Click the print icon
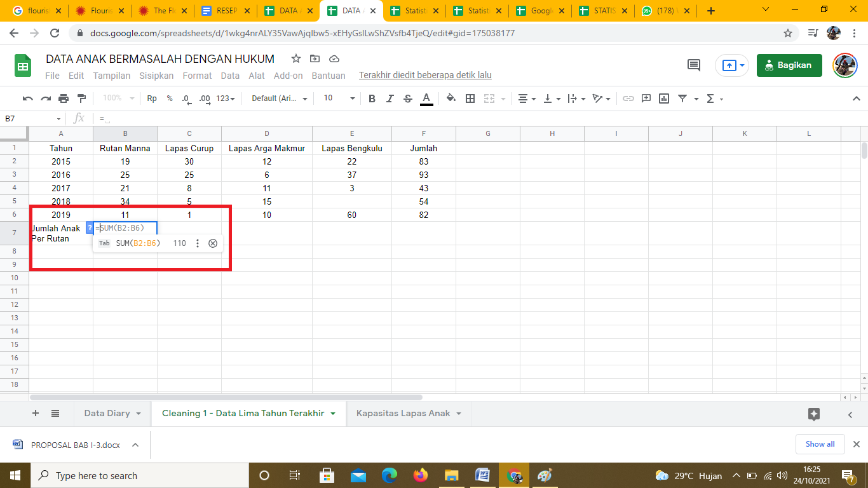868x488 pixels. [x=64, y=98]
